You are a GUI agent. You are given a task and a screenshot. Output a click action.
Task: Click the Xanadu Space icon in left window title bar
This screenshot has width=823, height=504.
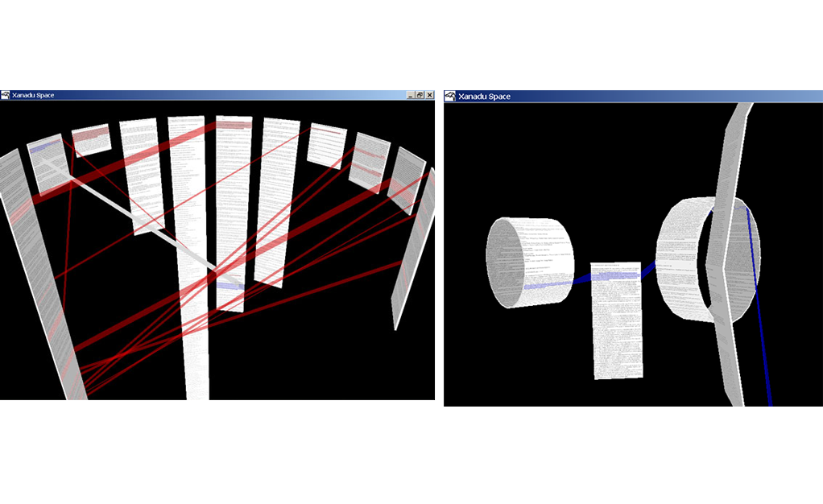click(x=6, y=95)
